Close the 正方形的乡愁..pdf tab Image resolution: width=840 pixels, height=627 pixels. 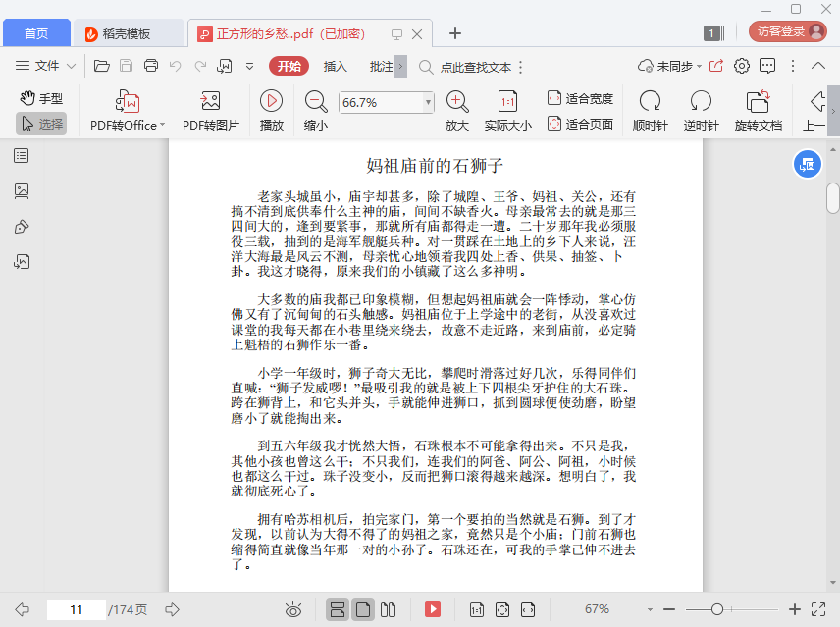417,34
